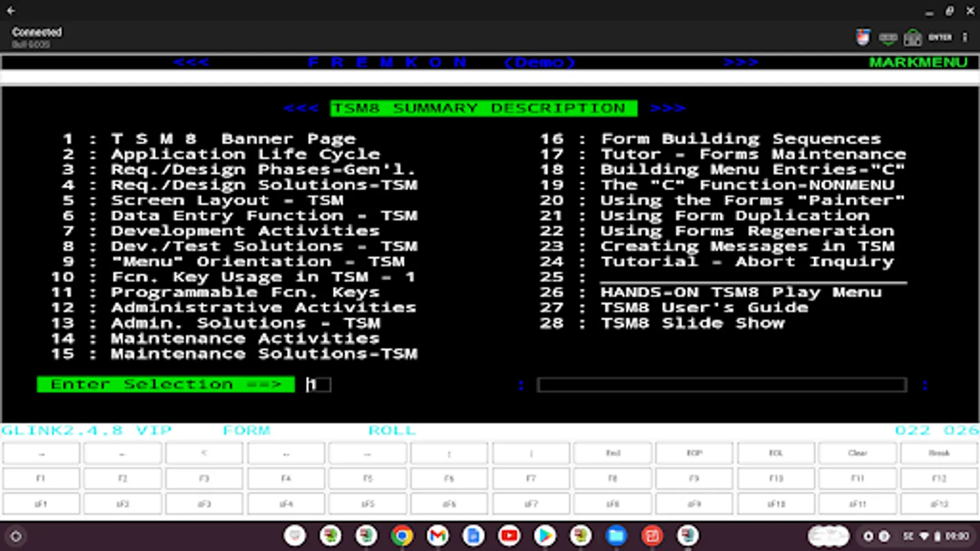This screenshot has width=980, height=551.
Task: Click menu entry 'TSM8 User's Guide'
Action: [x=704, y=307]
